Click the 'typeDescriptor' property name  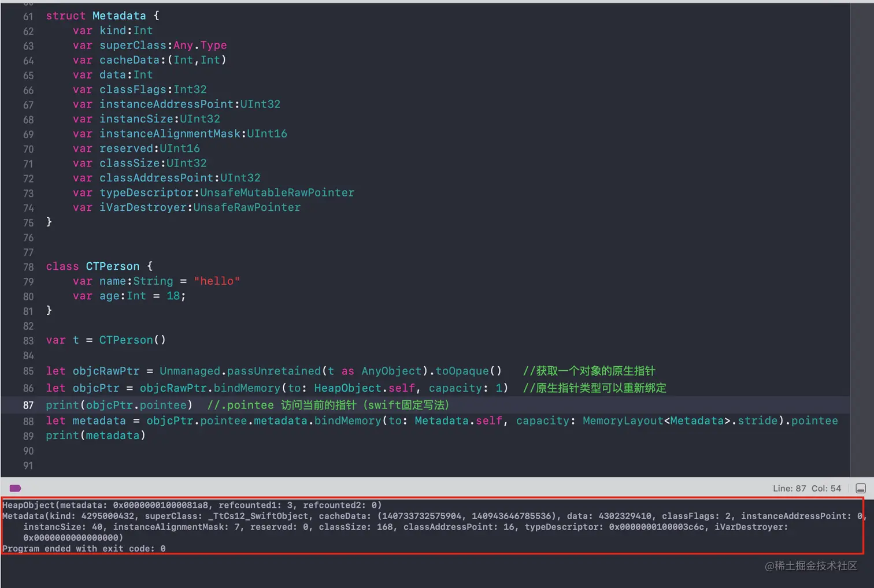146,193
